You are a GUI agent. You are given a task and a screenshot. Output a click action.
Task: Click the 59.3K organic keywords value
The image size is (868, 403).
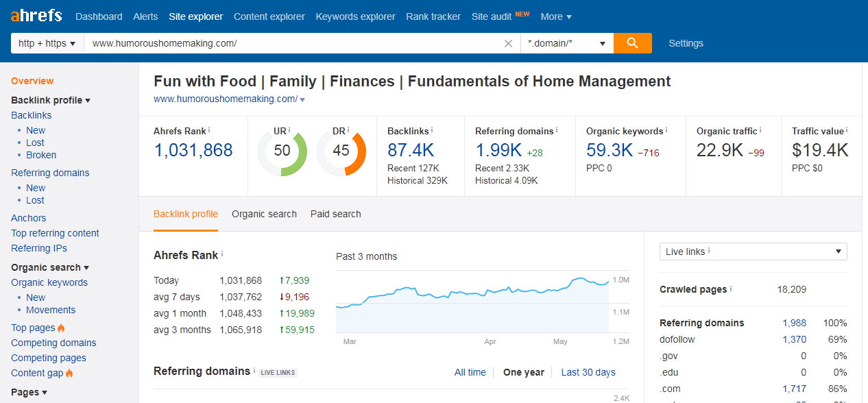[610, 150]
